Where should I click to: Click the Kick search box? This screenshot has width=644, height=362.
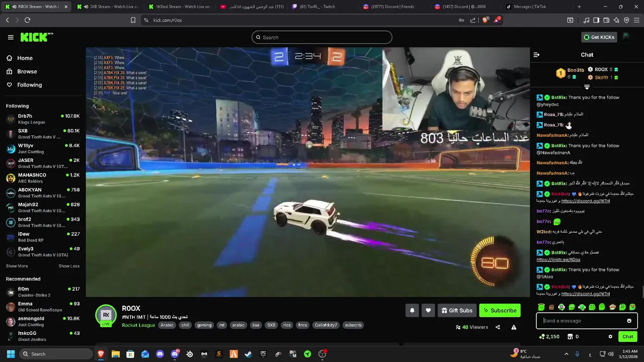click(322, 37)
